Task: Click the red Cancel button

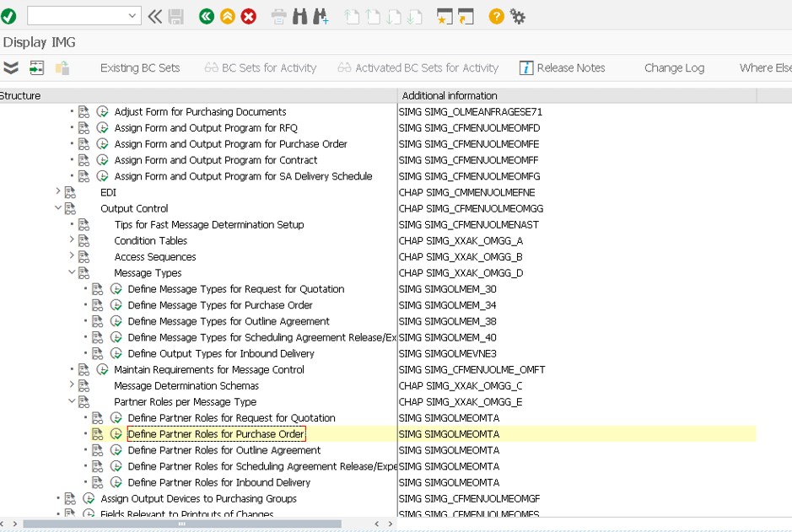Action: click(249, 17)
